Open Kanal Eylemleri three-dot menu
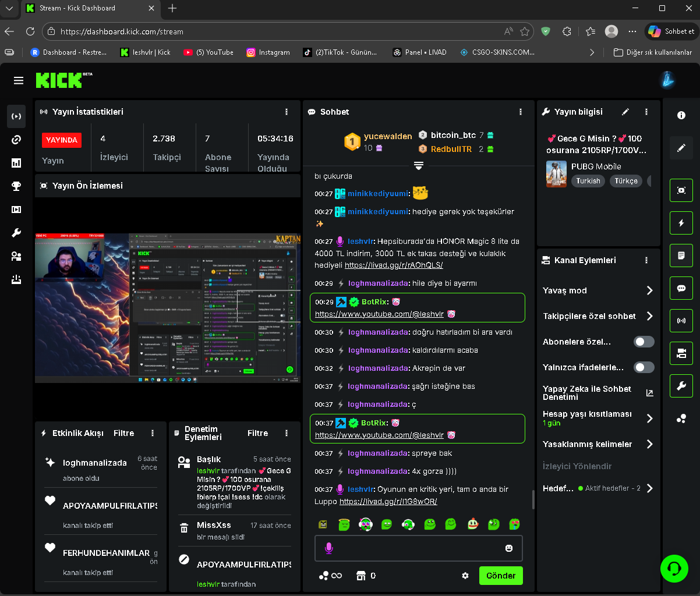Viewport: 700px width, 596px height. [646, 260]
